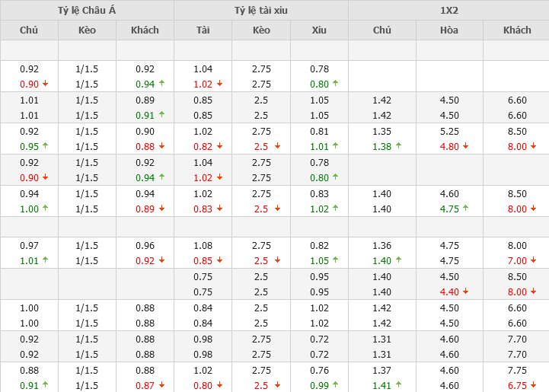Click the Tài column header
This screenshot has height=392, width=549.
point(203,30)
